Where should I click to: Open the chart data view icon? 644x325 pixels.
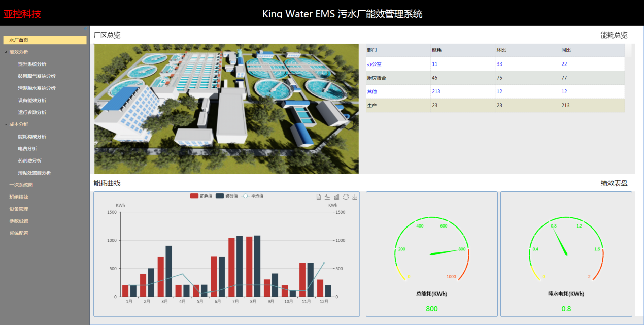(319, 197)
